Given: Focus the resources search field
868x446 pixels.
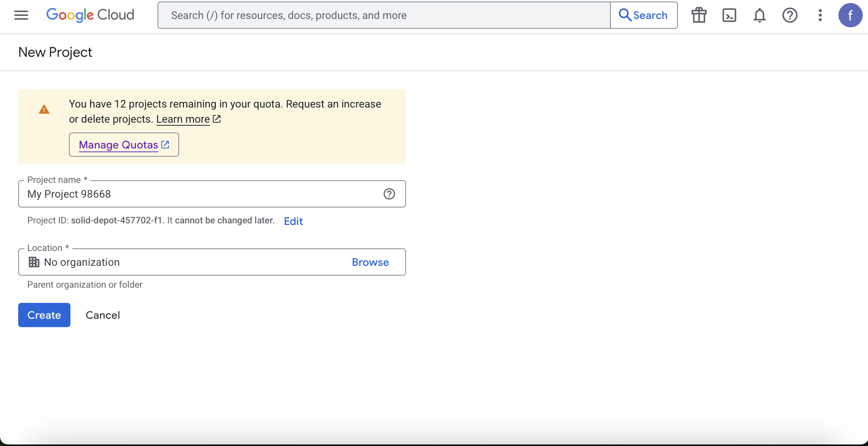Looking at the screenshot, I should [384, 15].
